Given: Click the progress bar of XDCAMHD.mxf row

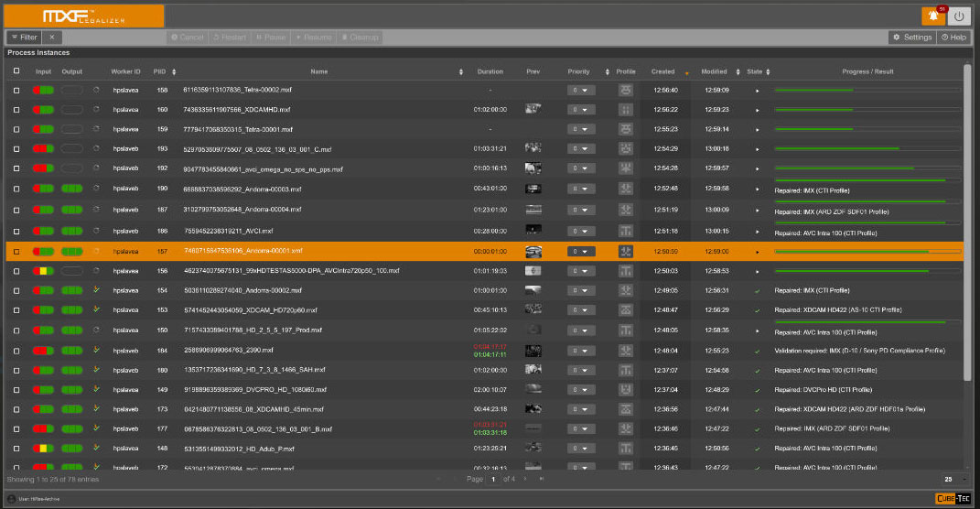Looking at the screenshot, I should tap(867, 109).
